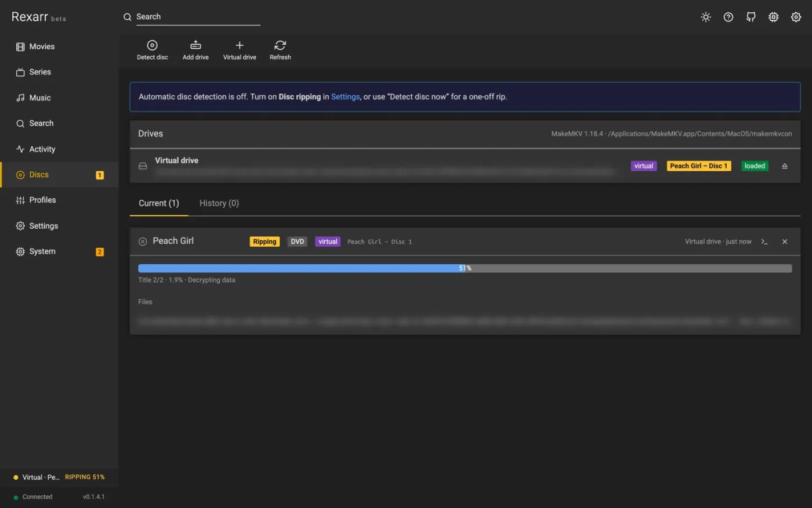
Task: Click the Title 2/2 Decrypting data status
Action: (x=187, y=280)
